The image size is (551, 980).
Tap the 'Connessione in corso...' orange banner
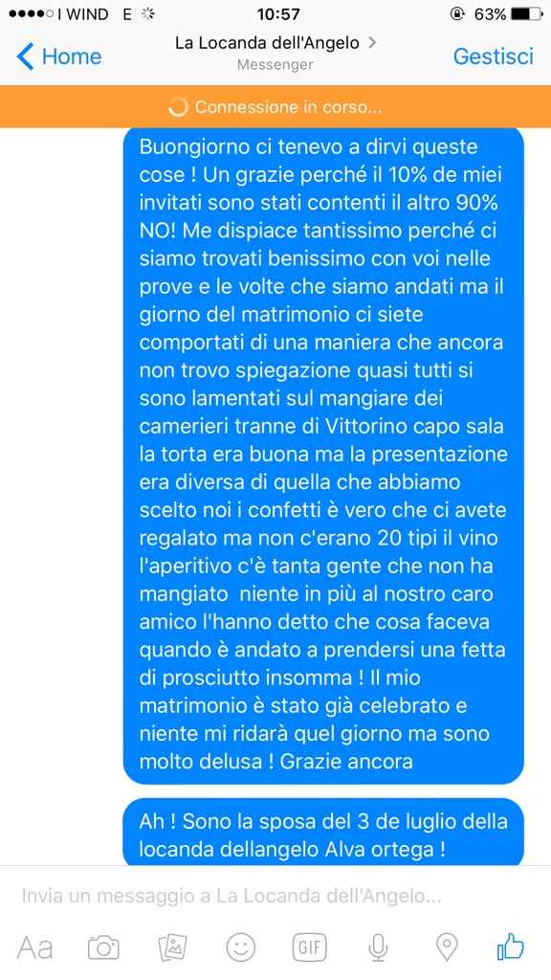(x=275, y=107)
